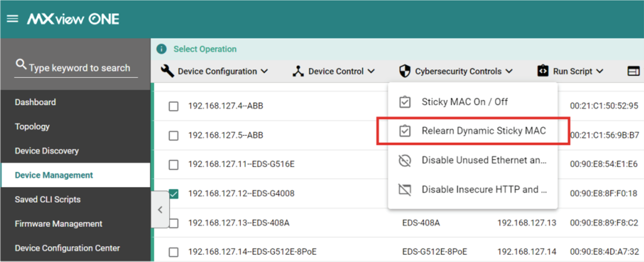
Task: Click the panel layout icon after Run Script
Action: click(x=633, y=71)
